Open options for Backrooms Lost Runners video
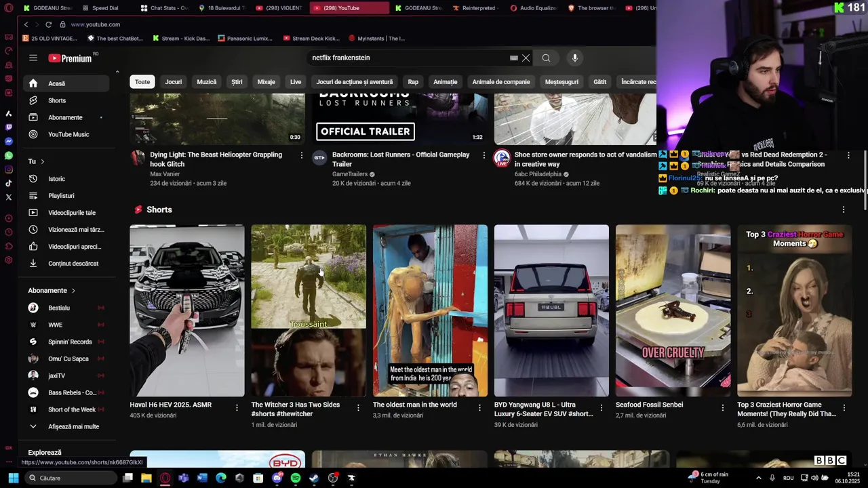 (x=484, y=155)
